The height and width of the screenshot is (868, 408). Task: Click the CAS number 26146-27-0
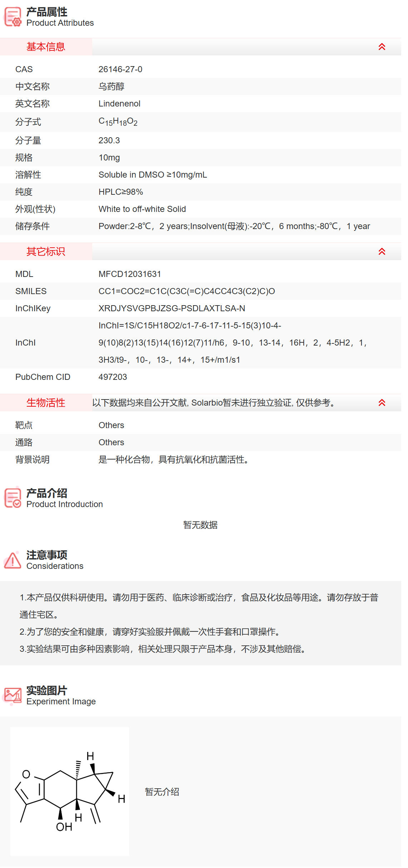pos(120,69)
